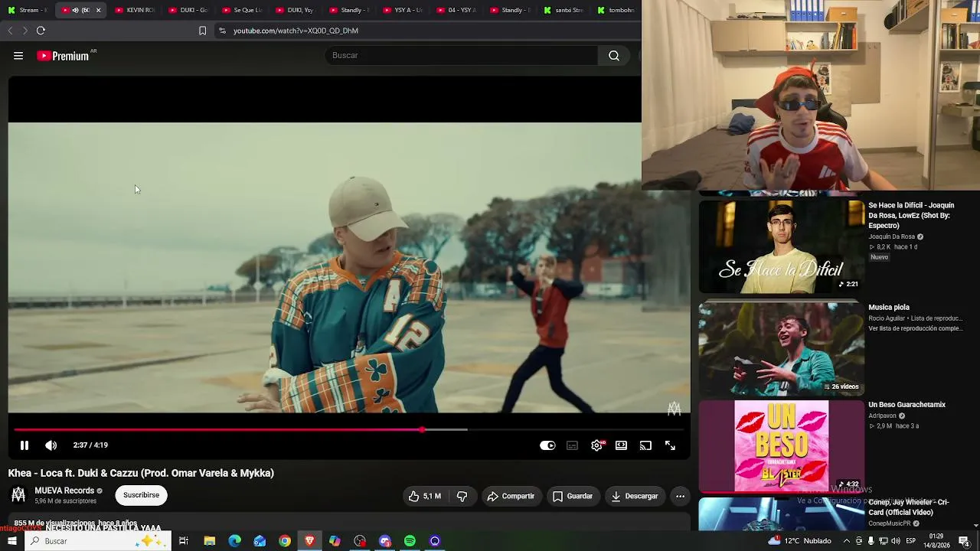Open more actions three-dot menu
The height and width of the screenshot is (551, 980).
click(680, 496)
